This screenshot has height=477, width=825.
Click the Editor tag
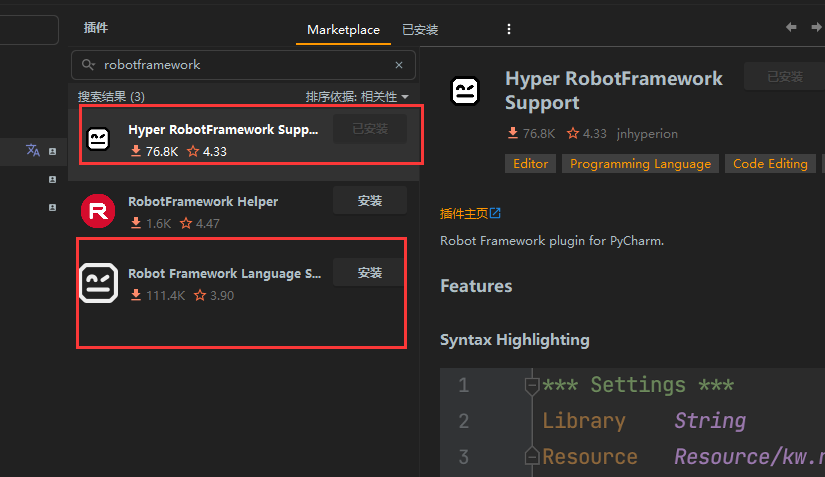[x=530, y=164]
